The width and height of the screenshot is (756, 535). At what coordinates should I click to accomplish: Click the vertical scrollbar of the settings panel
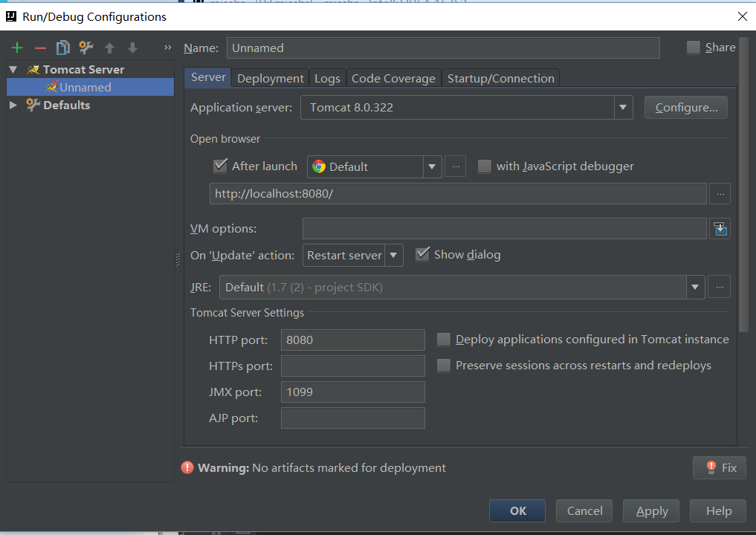pos(743,183)
